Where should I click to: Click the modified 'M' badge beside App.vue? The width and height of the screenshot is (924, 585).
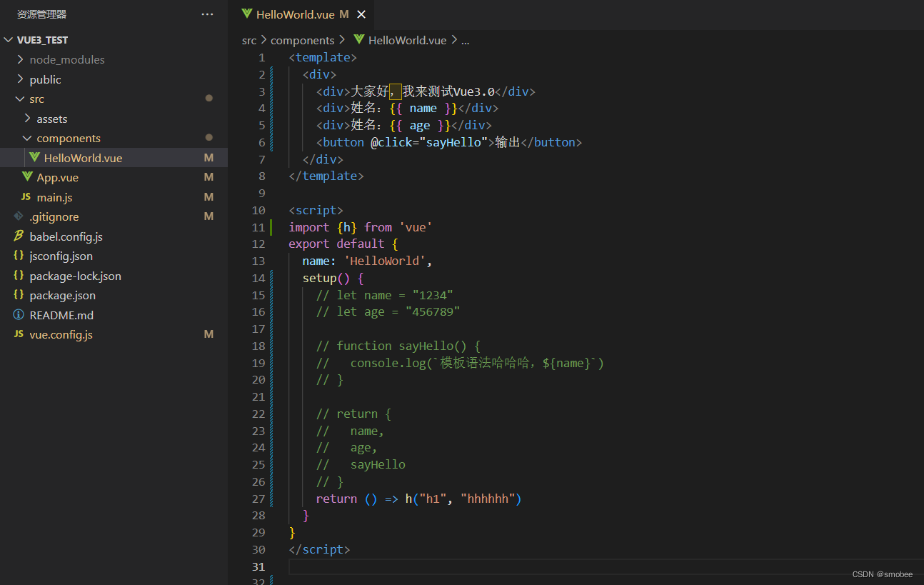(209, 177)
